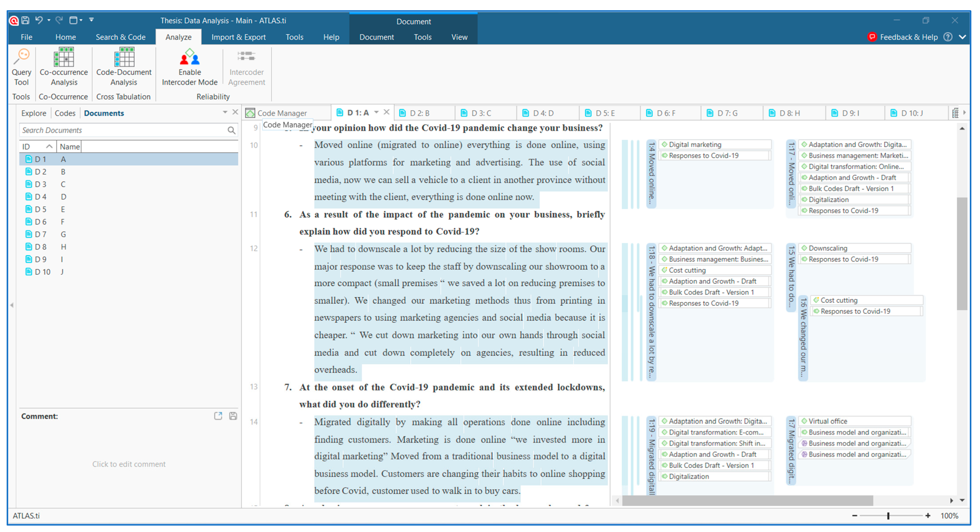Select document D 7 in the list
This screenshot has height=532, width=980.
click(41, 234)
